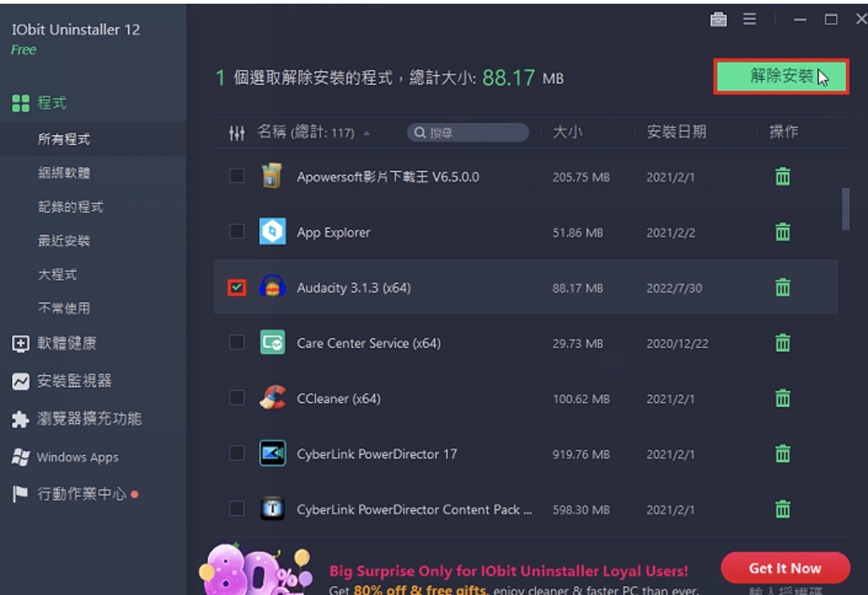Click the Big Surprise promotional banner text

(508, 571)
